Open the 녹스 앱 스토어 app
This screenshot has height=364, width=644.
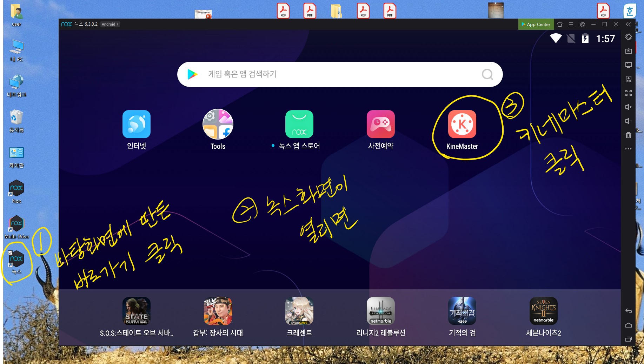[299, 124]
